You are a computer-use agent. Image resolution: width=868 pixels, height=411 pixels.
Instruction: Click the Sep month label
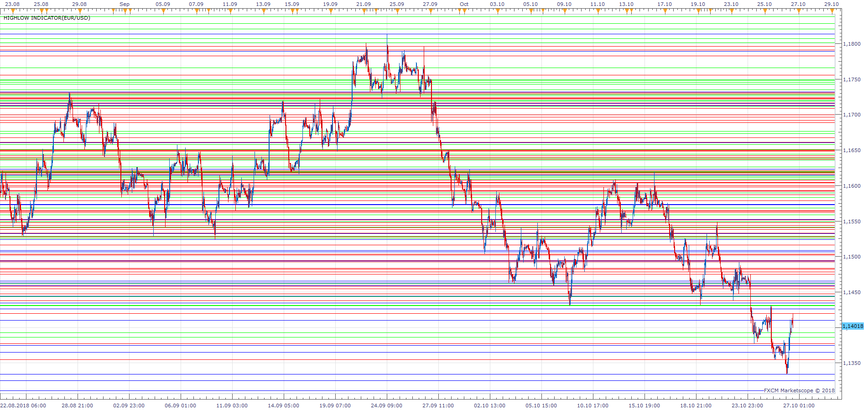tap(125, 4)
